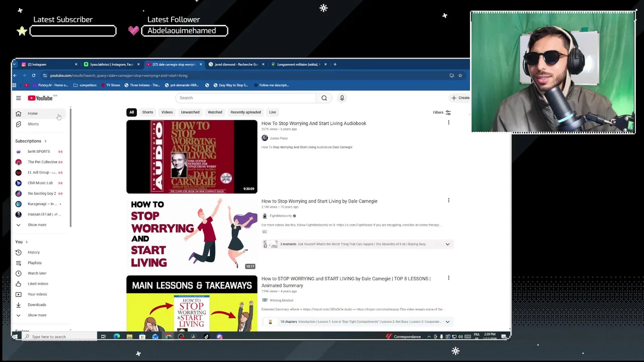
Task: Open the competitors bookmarks folder
Action: (85, 85)
